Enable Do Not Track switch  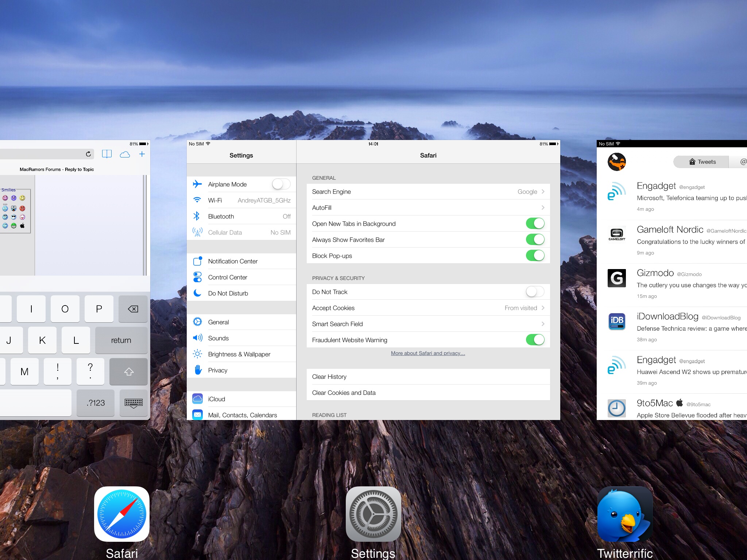(535, 292)
